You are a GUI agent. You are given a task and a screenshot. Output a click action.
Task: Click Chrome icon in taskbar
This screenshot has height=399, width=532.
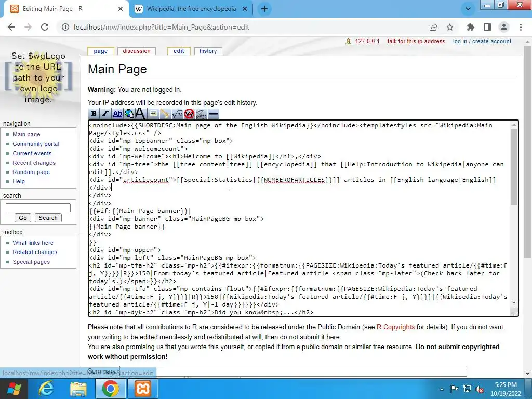point(110,389)
